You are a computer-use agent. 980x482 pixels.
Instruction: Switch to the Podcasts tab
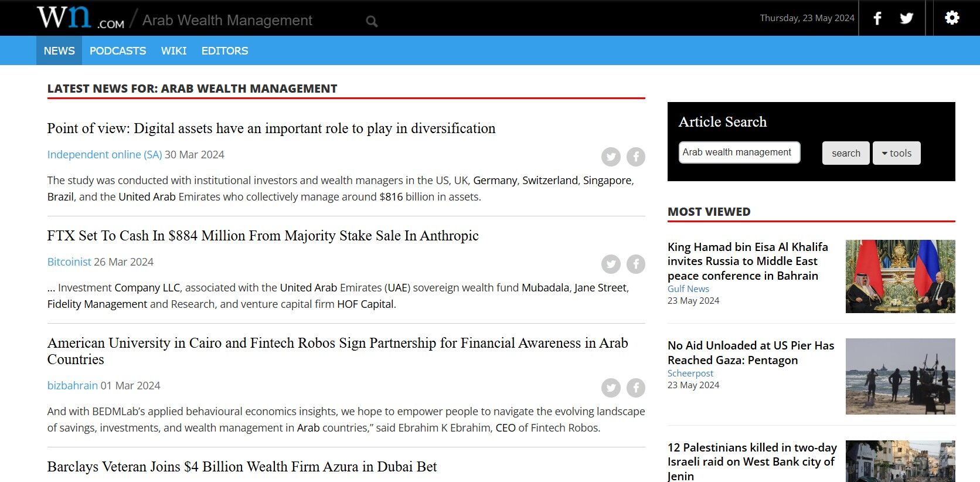(118, 51)
